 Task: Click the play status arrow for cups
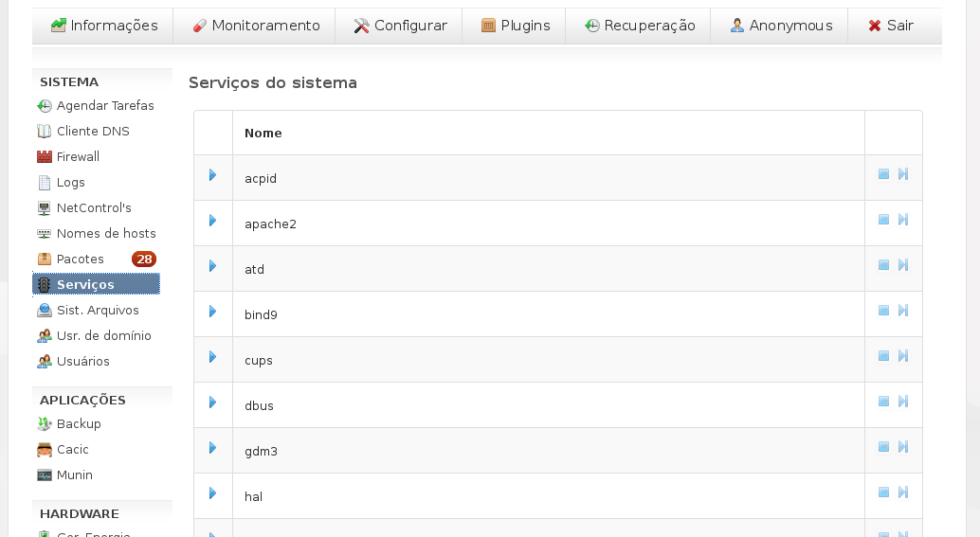coord(212,357)
